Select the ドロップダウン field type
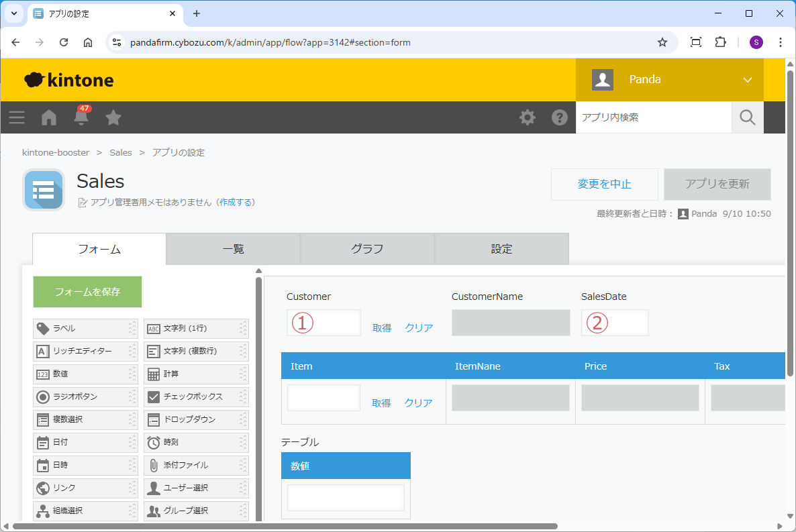 point(196,419)
